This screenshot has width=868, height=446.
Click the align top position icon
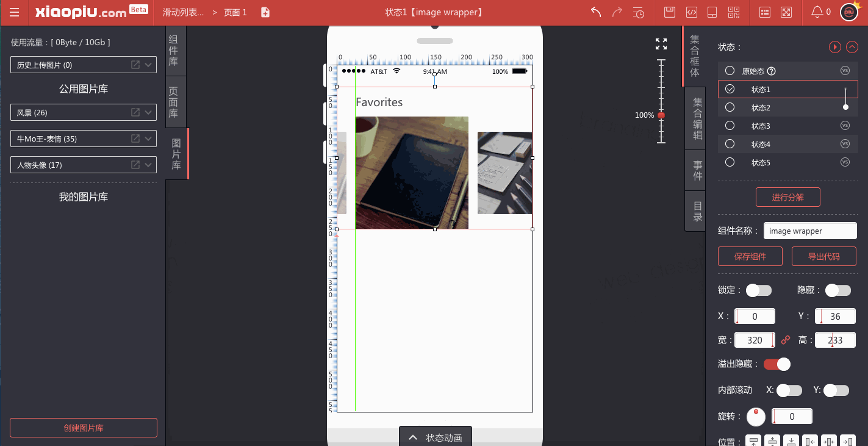(754, 442)
